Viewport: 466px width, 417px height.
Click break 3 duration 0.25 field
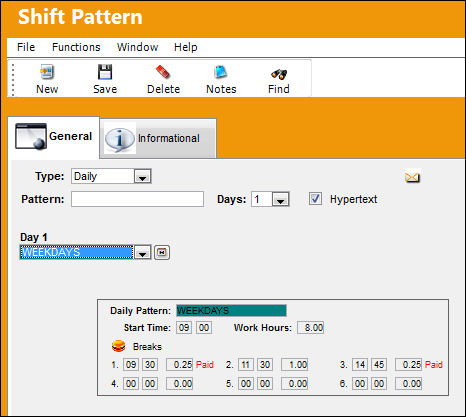tap(409, 364)
